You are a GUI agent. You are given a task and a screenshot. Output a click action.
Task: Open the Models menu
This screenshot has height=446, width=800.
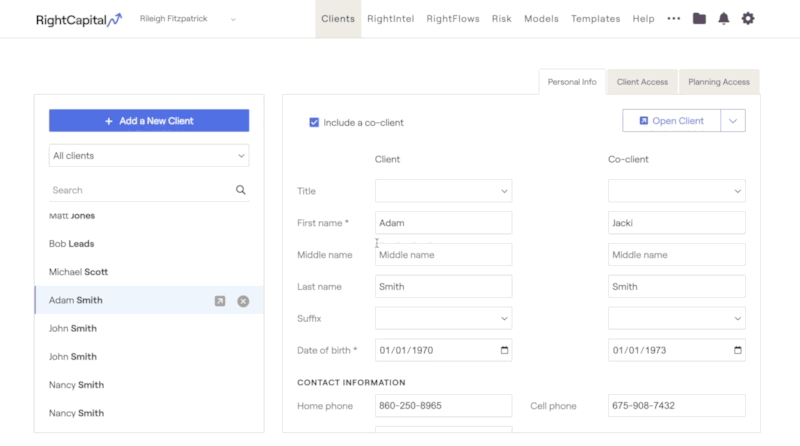[x=541, y=19]
